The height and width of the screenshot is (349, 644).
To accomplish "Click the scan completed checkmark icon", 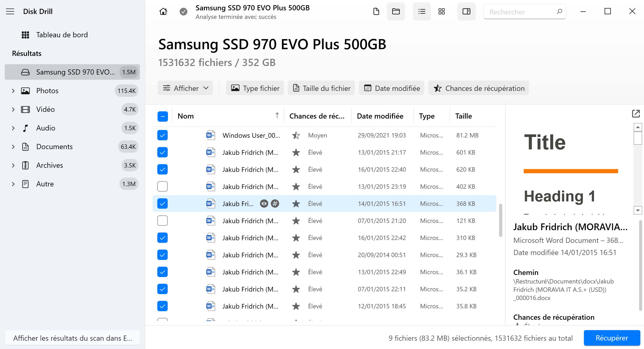I will [x=183, y=11].
